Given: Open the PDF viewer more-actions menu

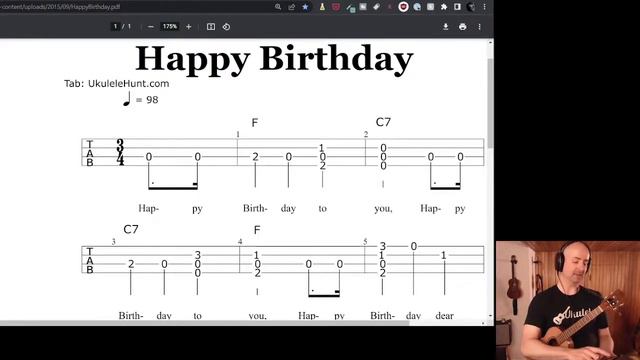Looking at the screenshot, I should tap(479, 27).
